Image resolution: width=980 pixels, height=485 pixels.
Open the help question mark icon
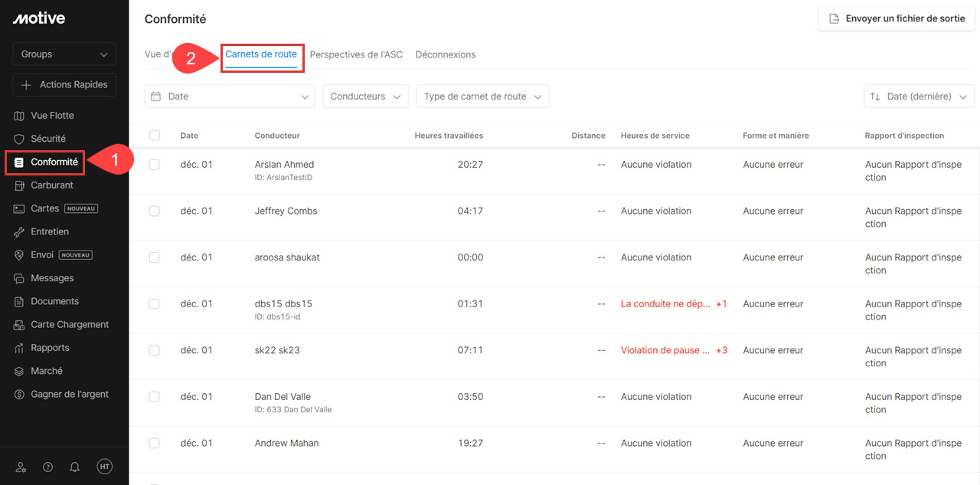(47, 467)
